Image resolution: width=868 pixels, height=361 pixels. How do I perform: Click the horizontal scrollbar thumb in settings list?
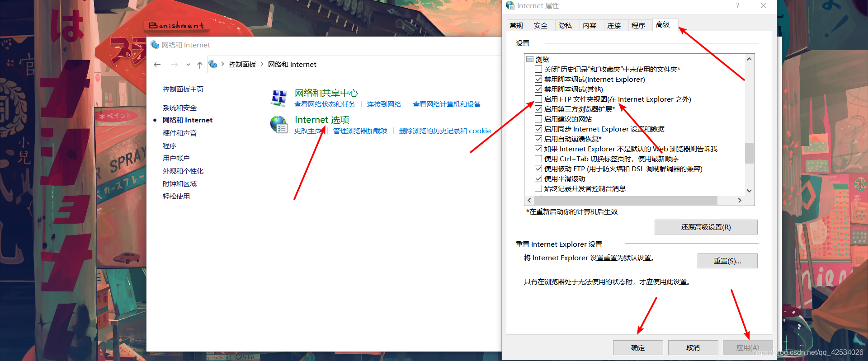pyautogui.click(x=626, y=200)
